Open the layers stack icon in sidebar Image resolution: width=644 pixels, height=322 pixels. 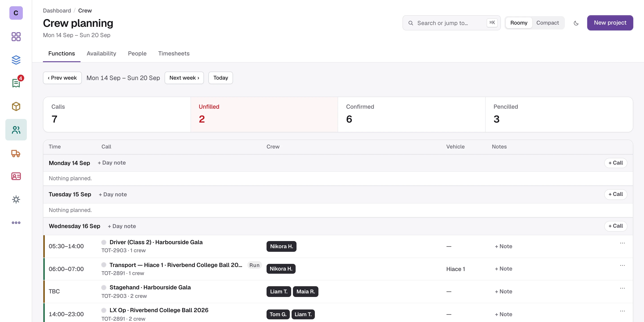pyautogui.click(x=16, y=60)
